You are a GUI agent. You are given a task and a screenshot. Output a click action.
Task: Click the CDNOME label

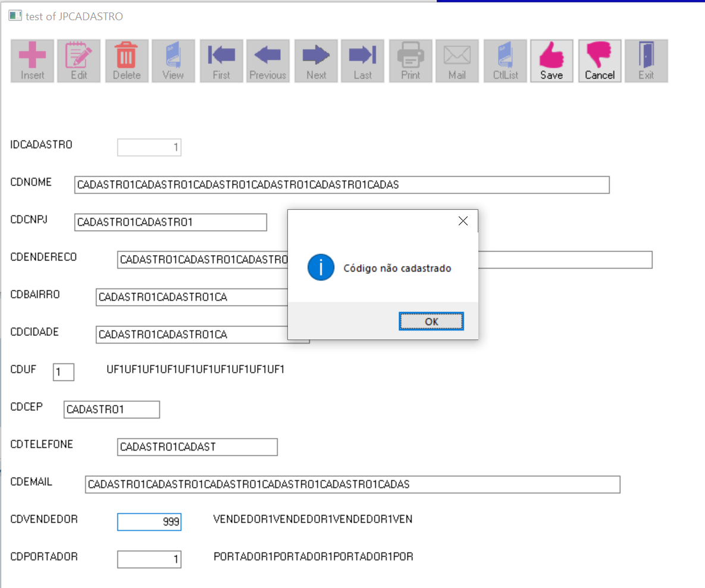(x=31, y=182)
